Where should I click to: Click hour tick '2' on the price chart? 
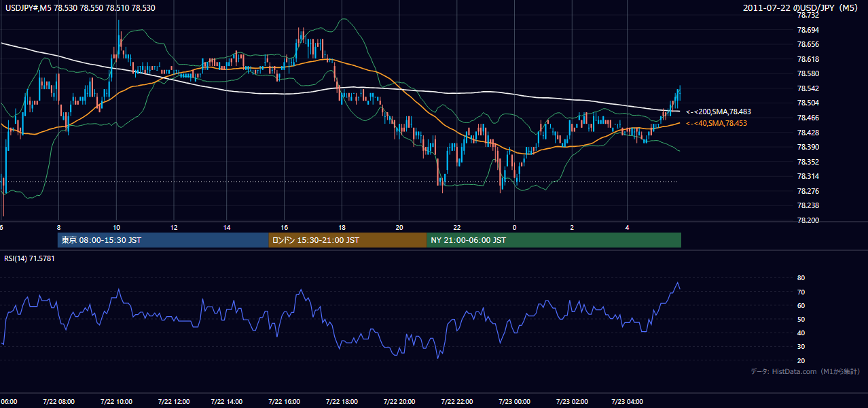click(572, 227)
